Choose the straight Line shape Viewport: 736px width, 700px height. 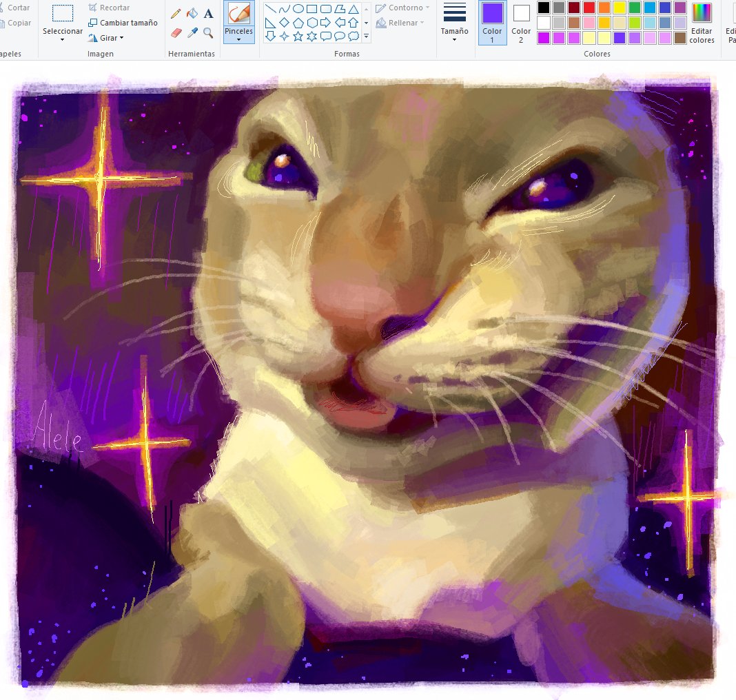click(270, 9)
